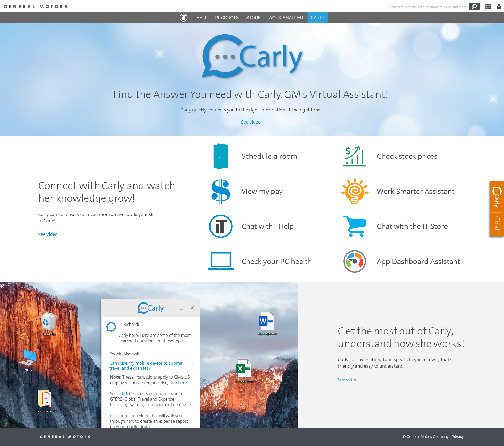Select the Check your PC health laptop icon
This screenshot has width=504, height=446.
220,261
